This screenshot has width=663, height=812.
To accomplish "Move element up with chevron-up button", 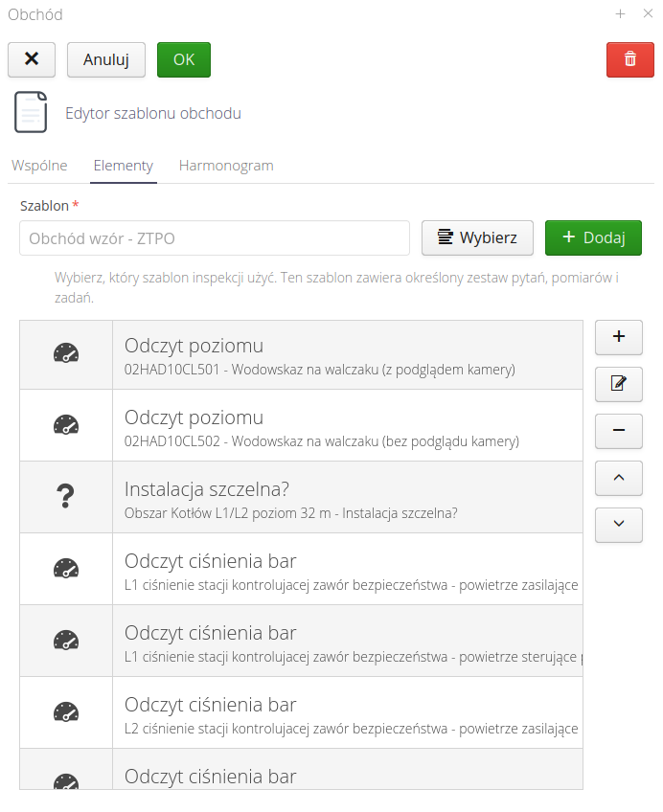I will (619, 477).
